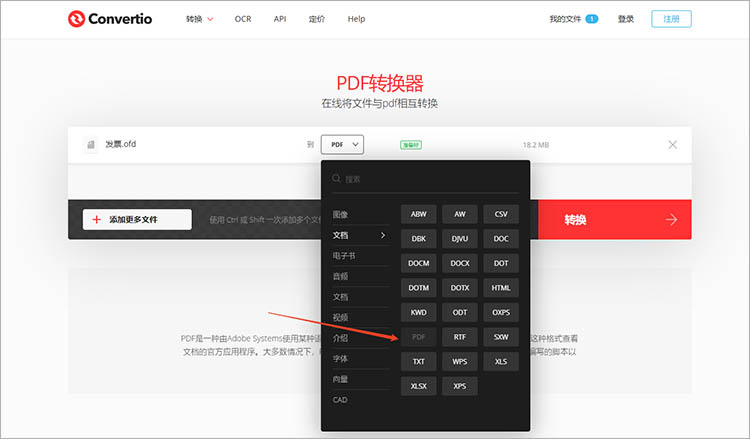Choose ODT as output format

[460, 312]
